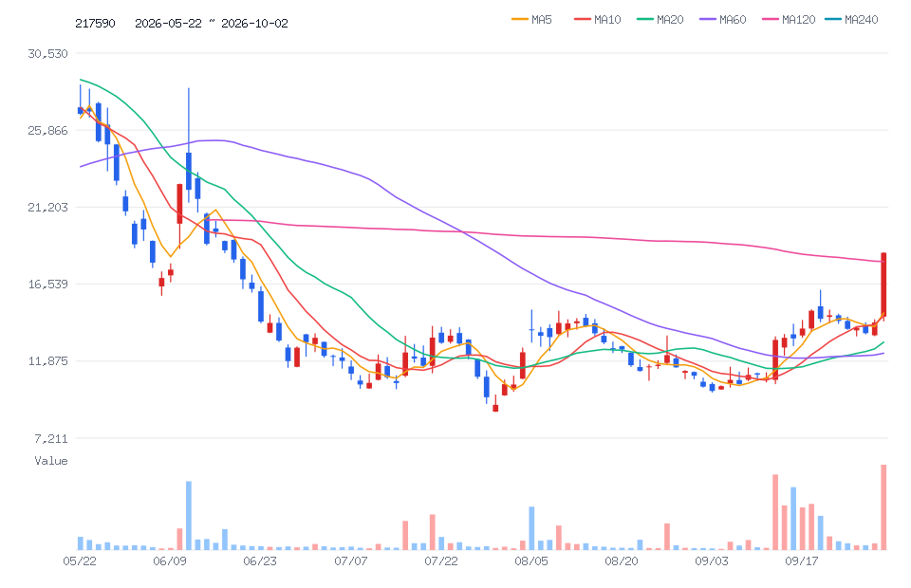Image resolution: width=911 pixels, height=588 pixels.
Task: Click the ticker code 217590
Action: click(95, 23)
